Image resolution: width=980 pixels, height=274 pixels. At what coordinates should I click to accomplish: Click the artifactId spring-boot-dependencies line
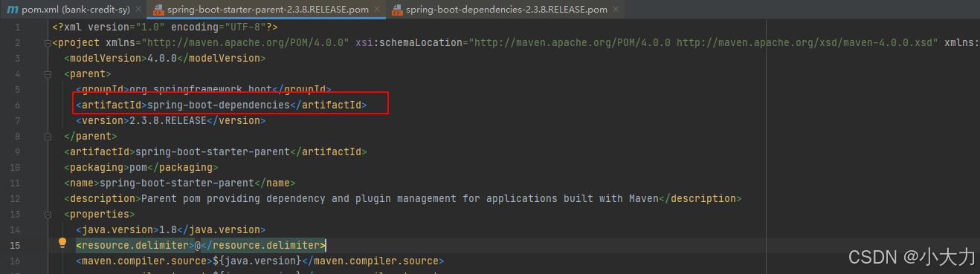point(222,105)
